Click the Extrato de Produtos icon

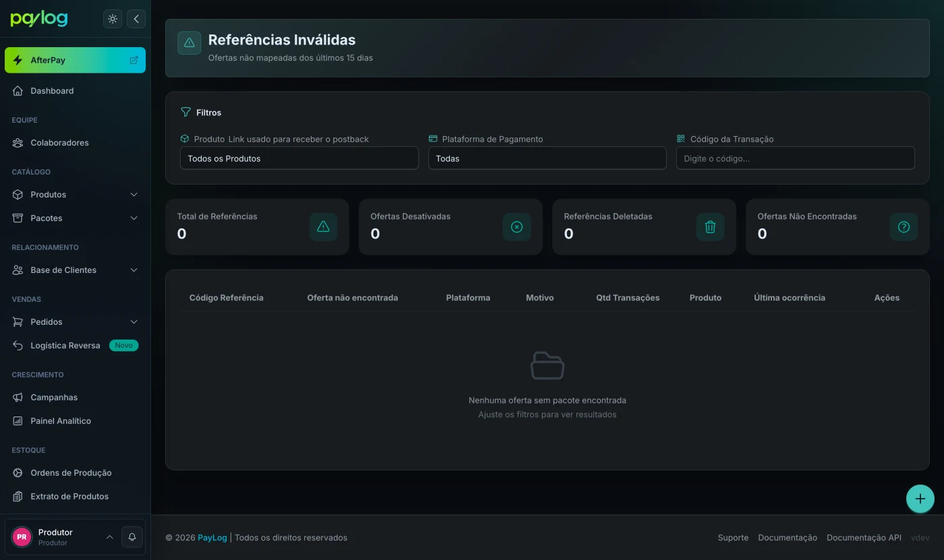click(x=18, y=497)
